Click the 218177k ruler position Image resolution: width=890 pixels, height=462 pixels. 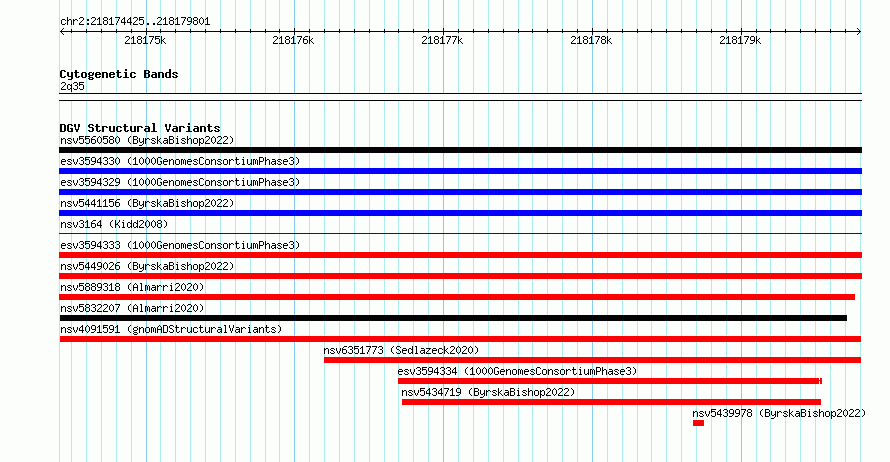tap(442, 40)
